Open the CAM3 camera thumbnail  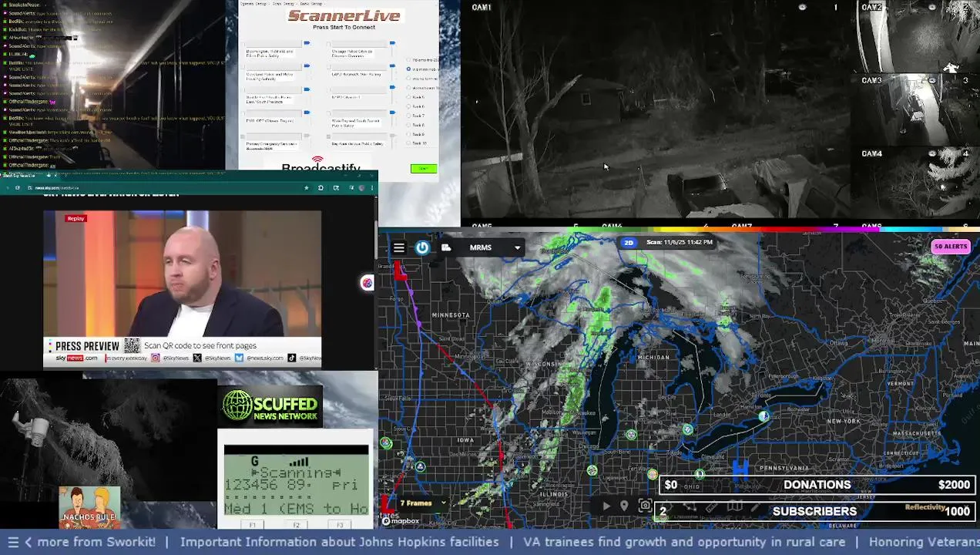(x=918, y=110)
